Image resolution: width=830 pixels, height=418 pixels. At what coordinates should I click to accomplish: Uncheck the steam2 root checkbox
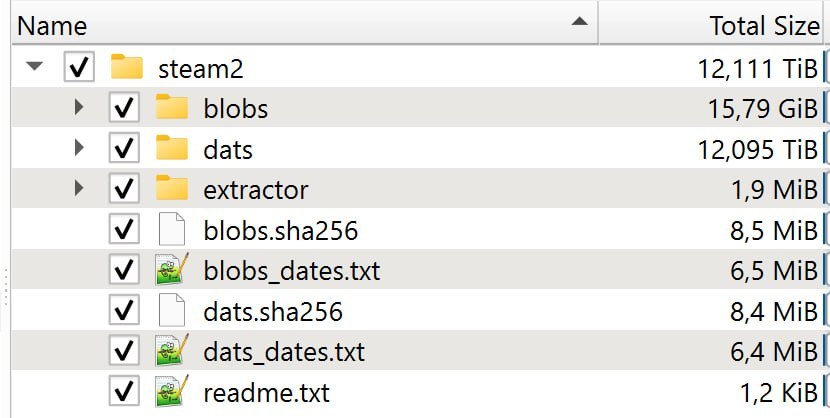pyautogui.click(x=79, y=67)
